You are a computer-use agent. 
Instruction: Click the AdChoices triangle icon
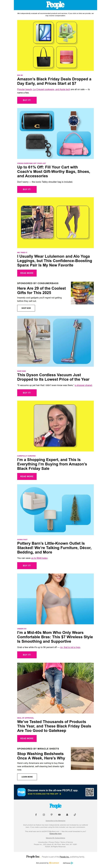(72, 863)
